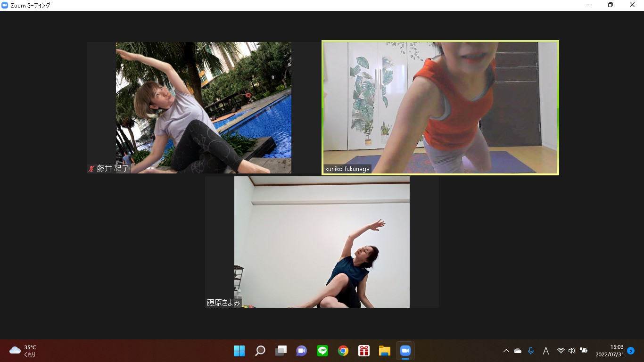Open the red gift box app on the taskbar
The height and width of the screenshot is (362, 644).
(x=364, y=351)
